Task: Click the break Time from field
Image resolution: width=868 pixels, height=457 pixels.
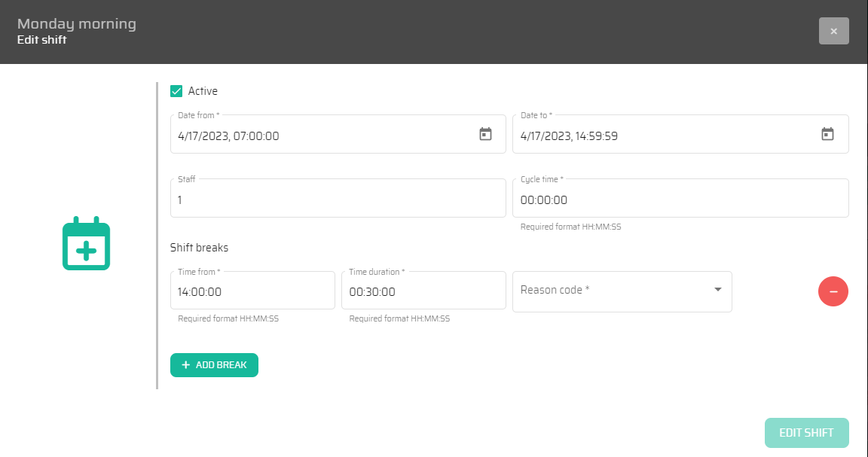Action: point(252,292)
